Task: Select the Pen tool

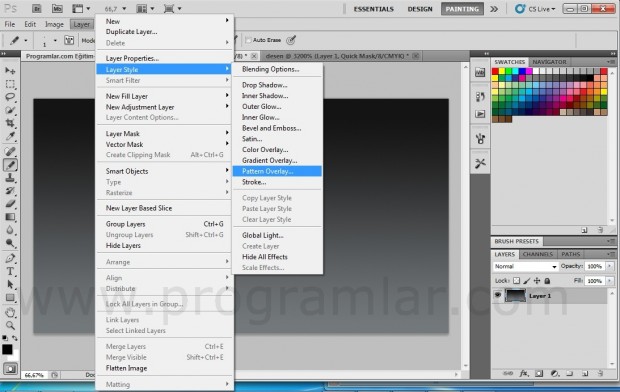Action: coord(10,258)
